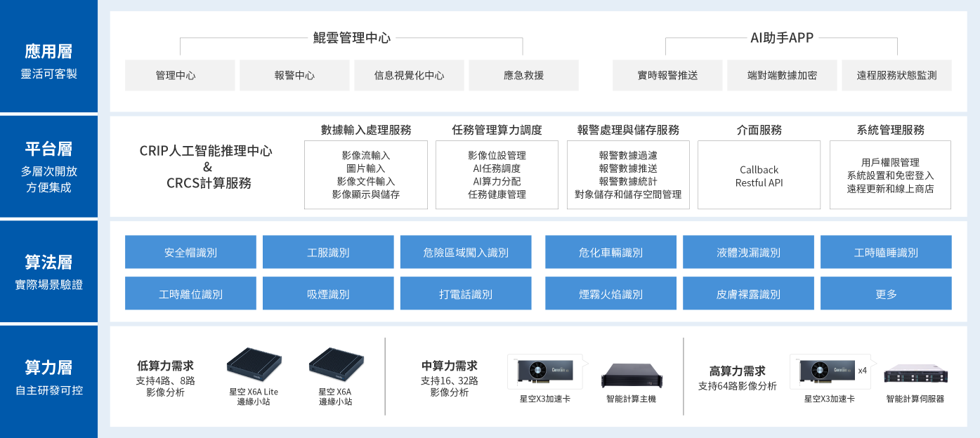Click the Restful API text
The image size is (980, 438).
tap(759, 183)
